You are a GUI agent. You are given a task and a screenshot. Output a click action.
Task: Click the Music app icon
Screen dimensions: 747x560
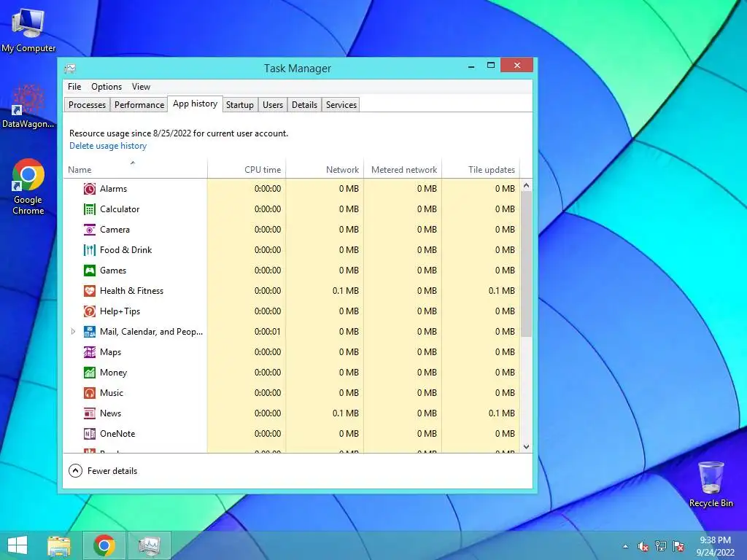(x=90, y=393)
